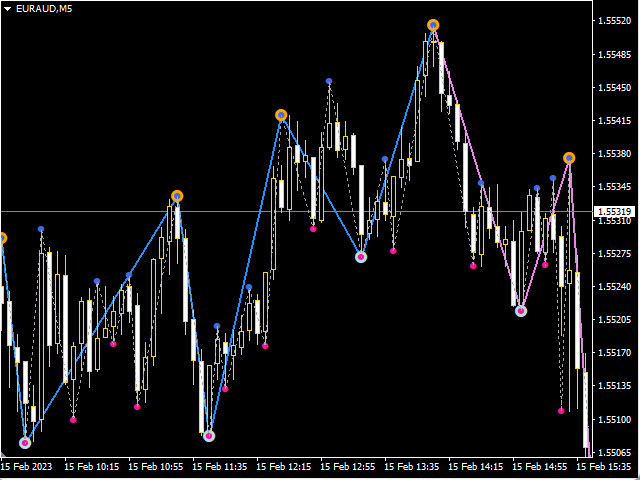The height and width of the screenshot is (480, 640).
Task: Click the 1.55485 price axis label
Action: tap(614, 54)
